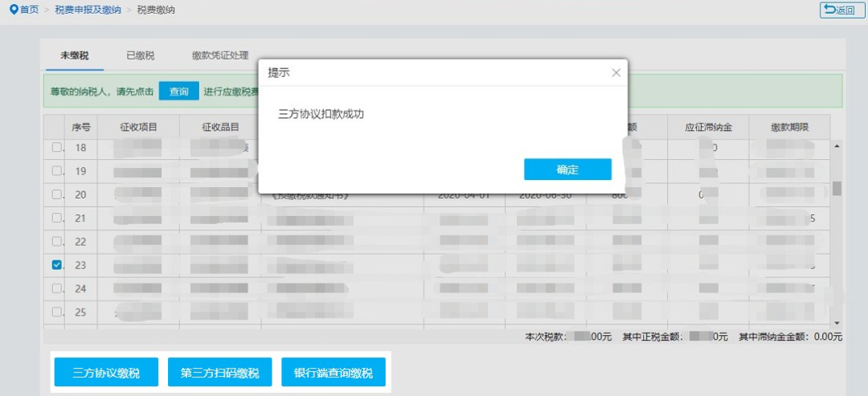Check the checkbox for row 19

coord(57,171)
